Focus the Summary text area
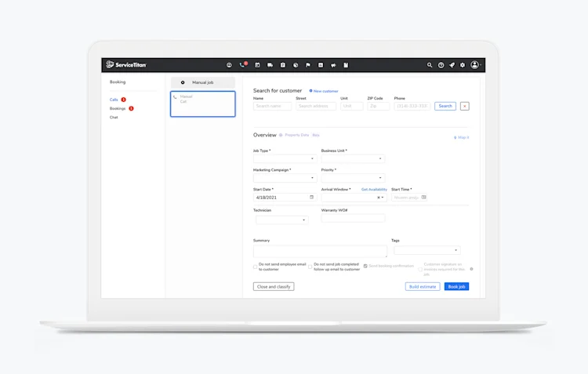Image resolution: width=588 pixels, height=374 pixels. click(320, 251)
